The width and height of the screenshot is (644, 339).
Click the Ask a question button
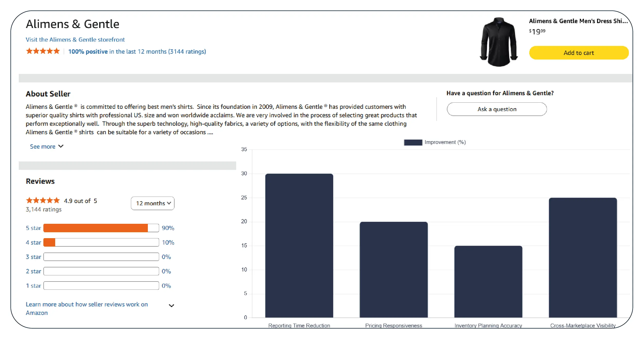pyautogui.click(x=497, y=109)
